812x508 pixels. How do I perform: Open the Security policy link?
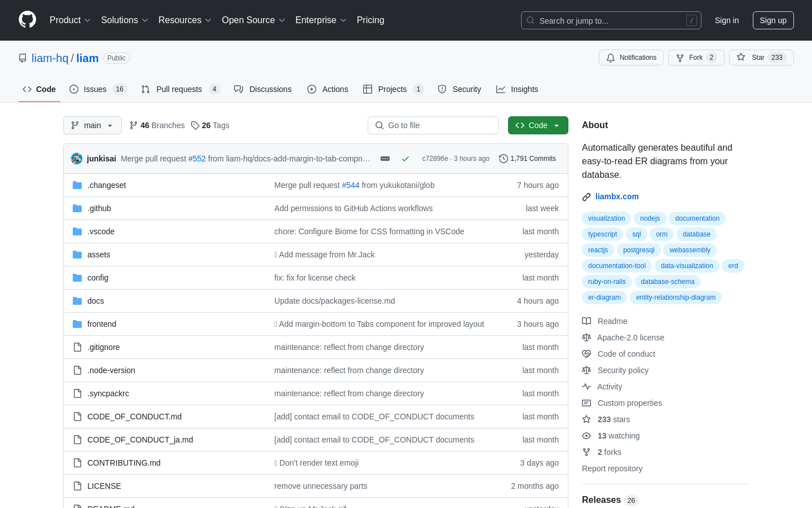623,370
